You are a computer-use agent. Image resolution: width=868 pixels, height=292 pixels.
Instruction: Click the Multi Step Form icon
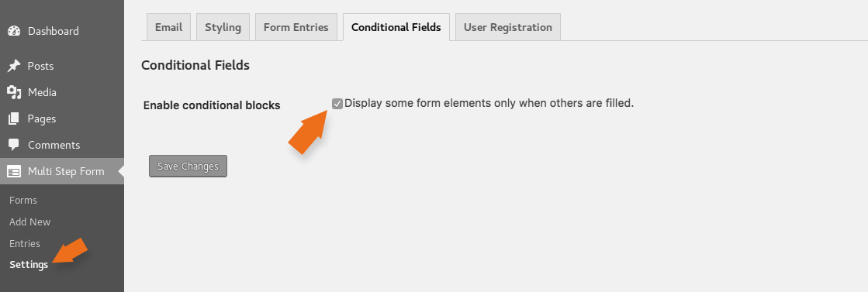pos(14,171)
